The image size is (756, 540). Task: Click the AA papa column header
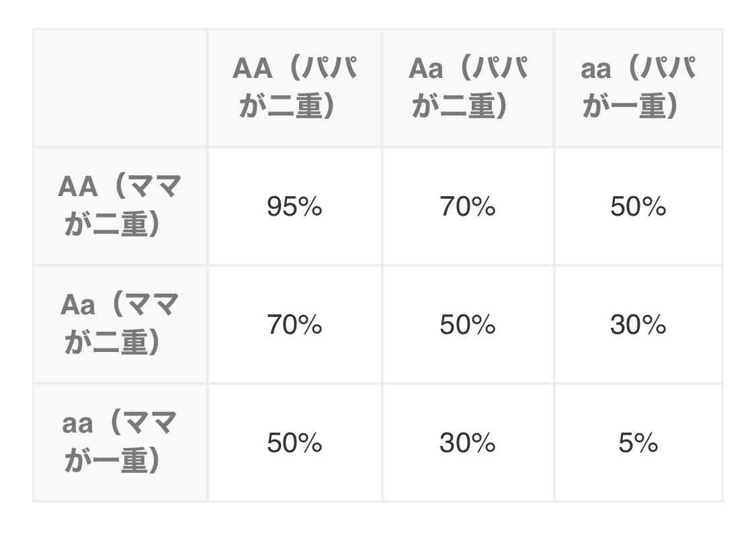[294, 88]
